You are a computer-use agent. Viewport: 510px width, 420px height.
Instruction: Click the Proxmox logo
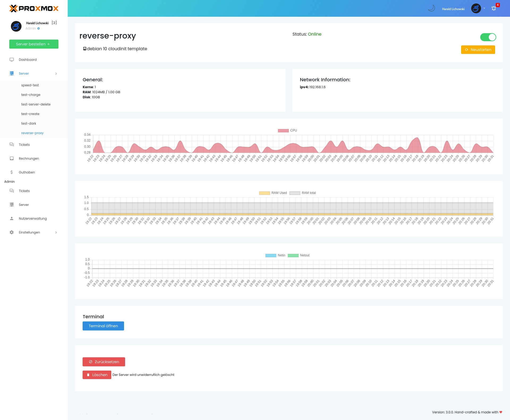[34, 9]
